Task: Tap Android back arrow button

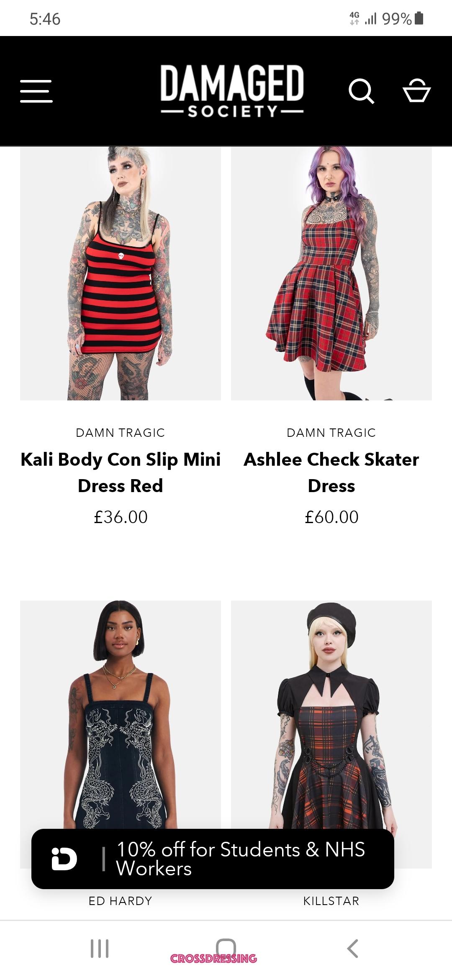Action: tap(353, 948)
